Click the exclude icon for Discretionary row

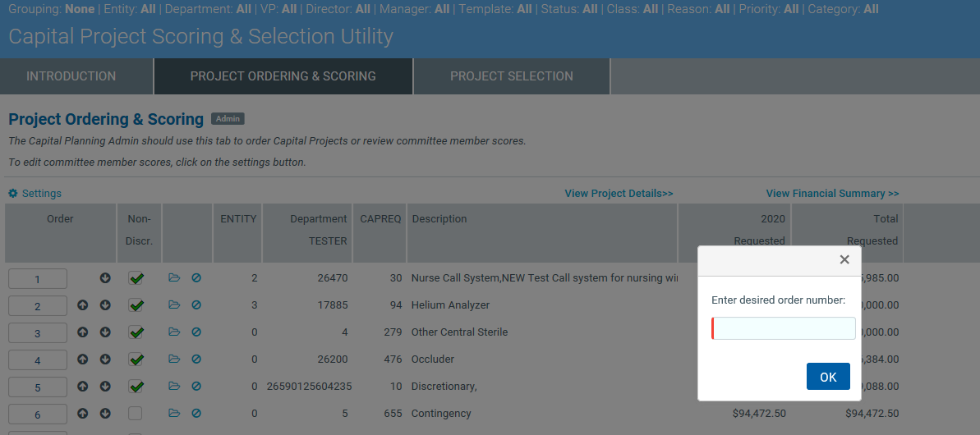tap(196, 387)
